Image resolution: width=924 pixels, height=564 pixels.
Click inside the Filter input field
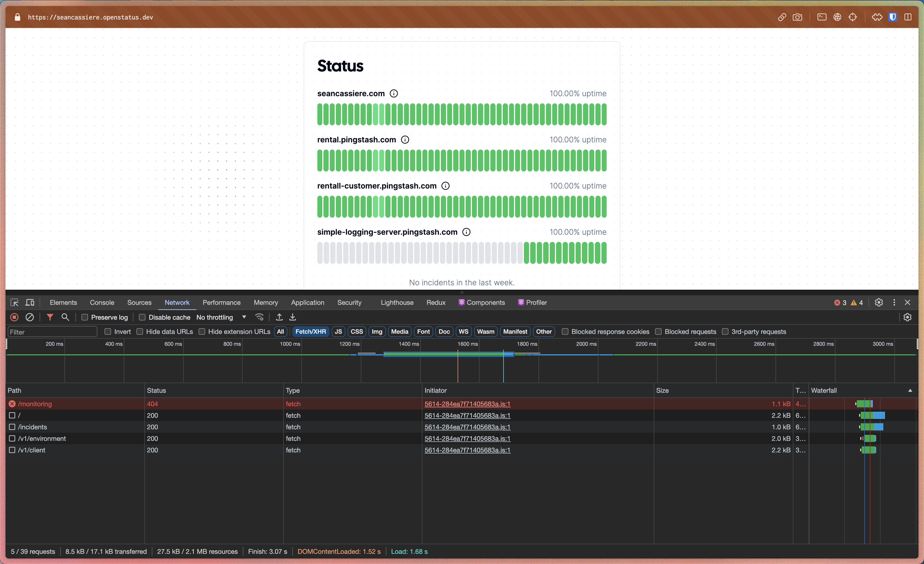tap(52, 331)
